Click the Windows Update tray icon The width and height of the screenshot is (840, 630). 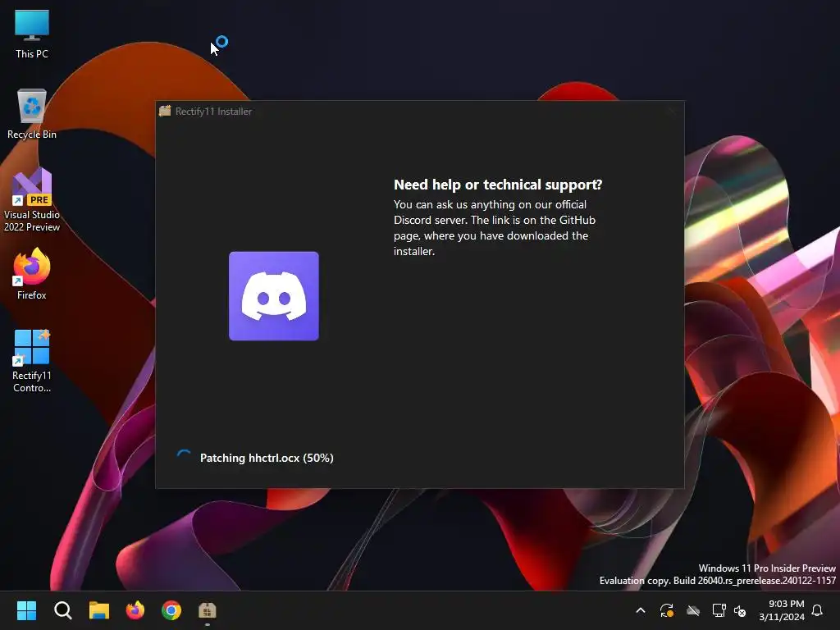click(x=667, y=610)
